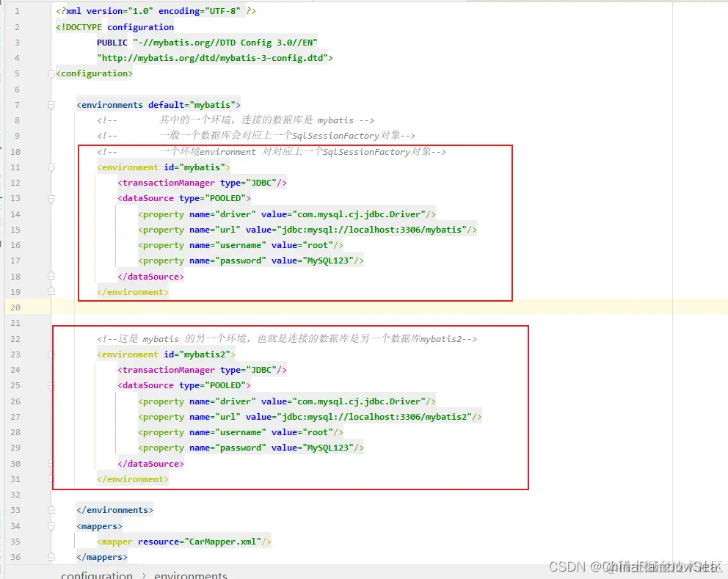The image size is (728, 579).
Task: Click the username property on line 28
Action: [x=241, y=432]
